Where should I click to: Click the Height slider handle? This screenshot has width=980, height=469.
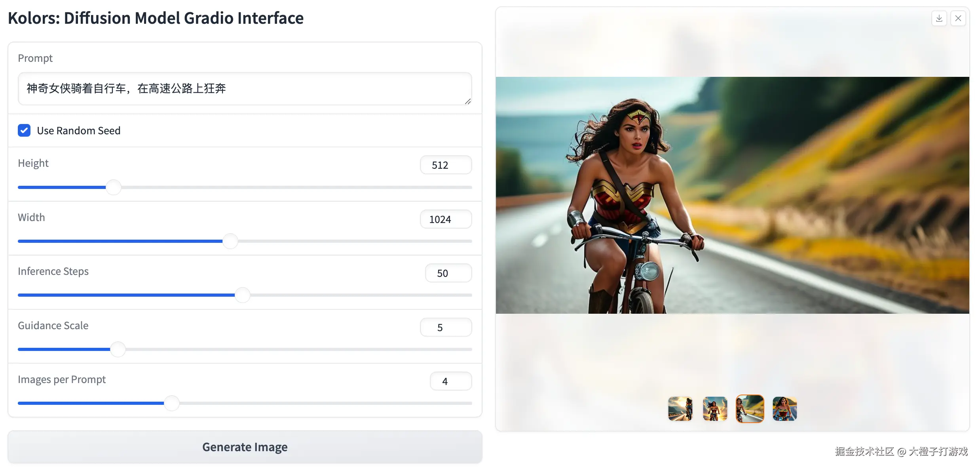[114, 187]
